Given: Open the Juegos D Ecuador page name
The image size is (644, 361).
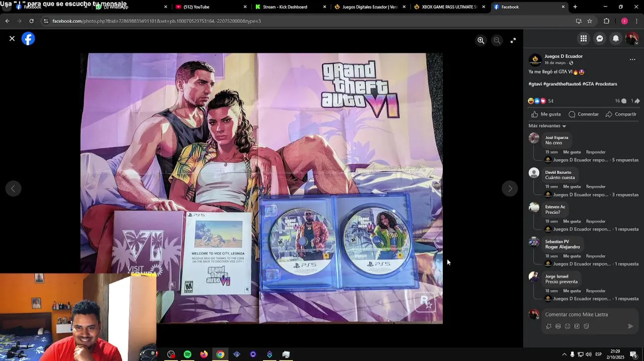Looking at the screenshot, I should 563,56.
